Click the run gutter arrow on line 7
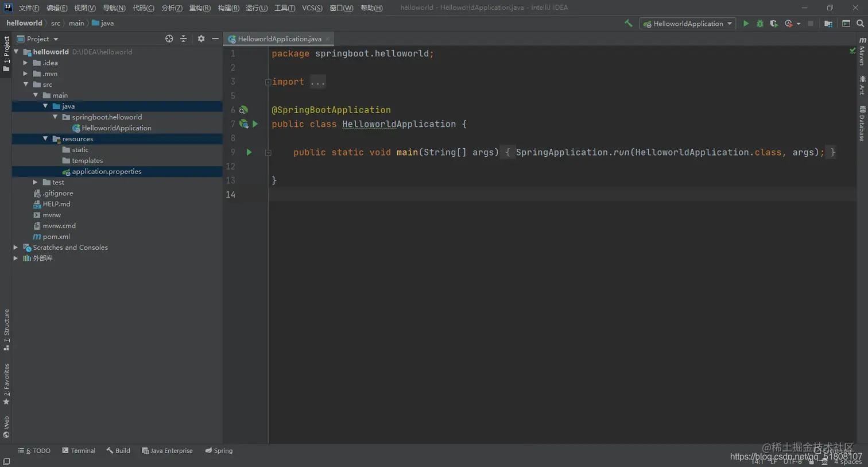This screenshot has width=868, height=467. click(x=255, y=124)
